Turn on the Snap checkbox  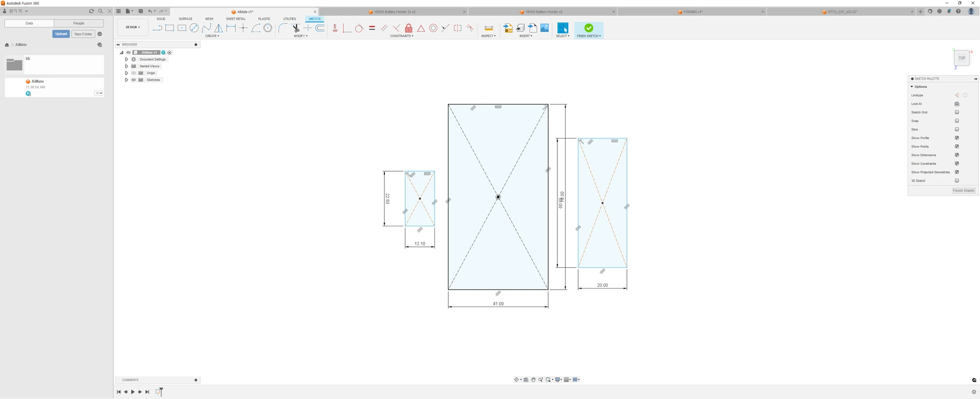(x=957, y=121)
